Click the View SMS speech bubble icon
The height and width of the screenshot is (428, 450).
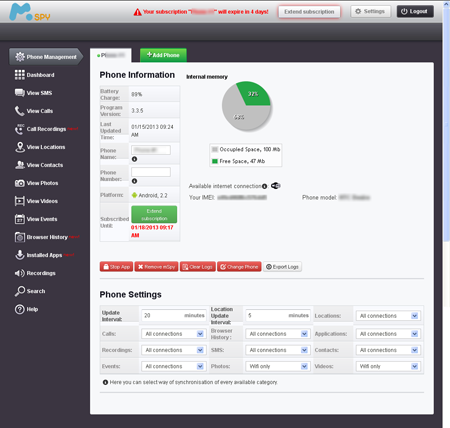[20, 93]
